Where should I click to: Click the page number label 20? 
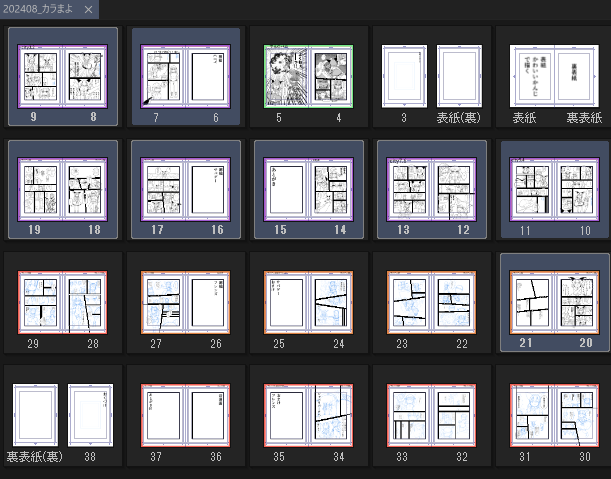(586, 343)
